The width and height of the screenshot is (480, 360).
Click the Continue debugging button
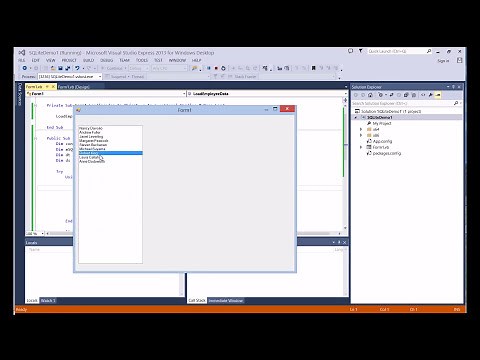coord(112,68)
